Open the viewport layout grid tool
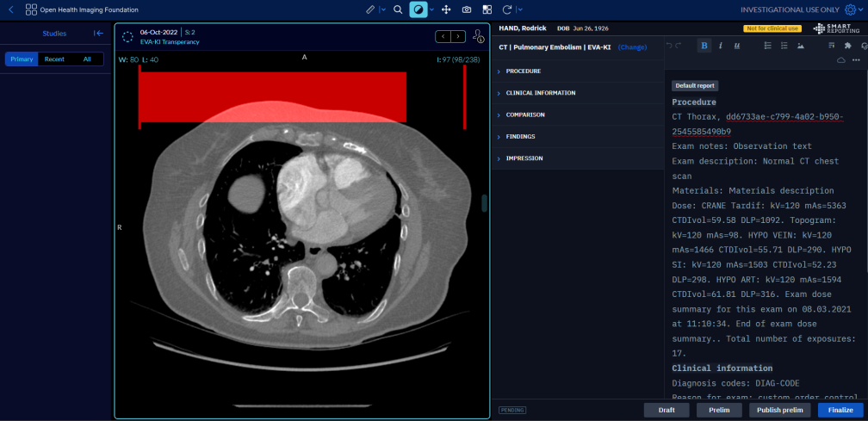868x421 pixels. (487, 9)
